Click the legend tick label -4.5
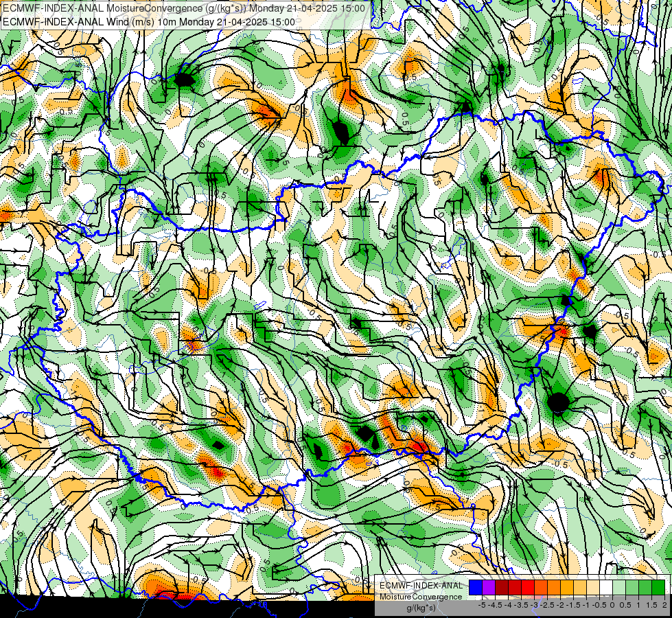 (495, 605)
